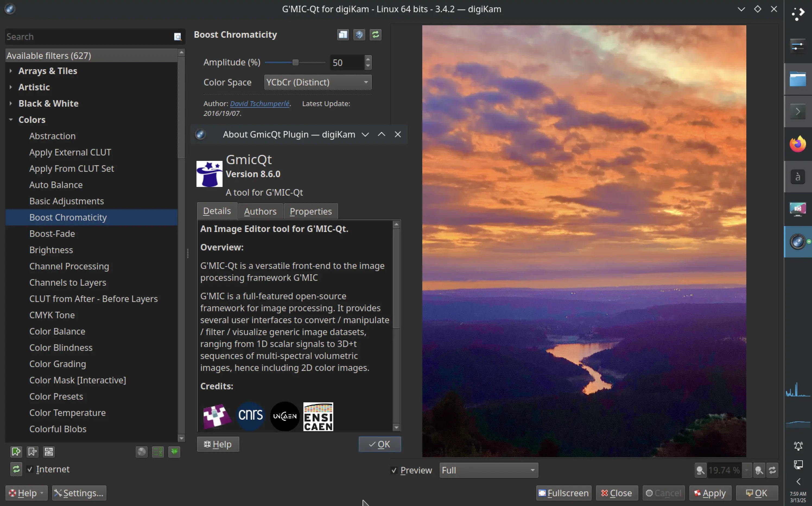Disable the Internet checkbox
The width and height of the screenshot is (812, 506).
30,469
